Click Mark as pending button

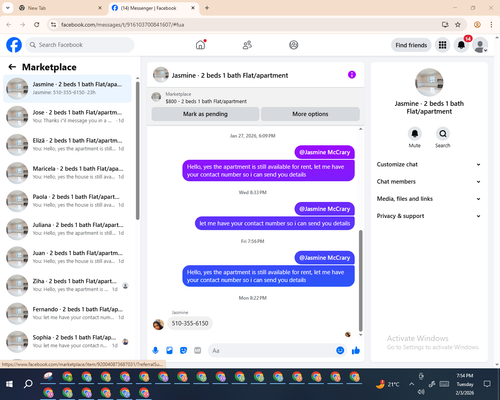[205, 114]
